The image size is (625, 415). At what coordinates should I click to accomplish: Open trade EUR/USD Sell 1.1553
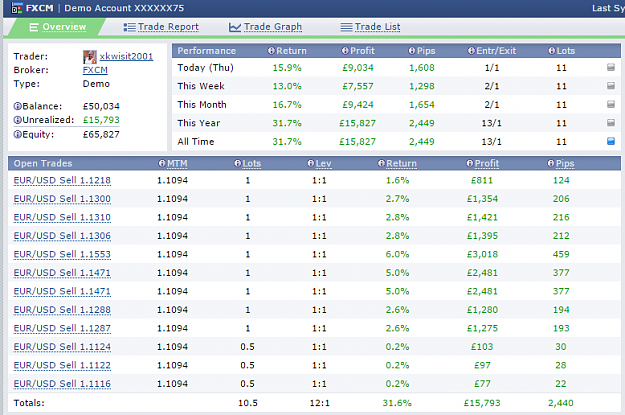tap(62, 254)
